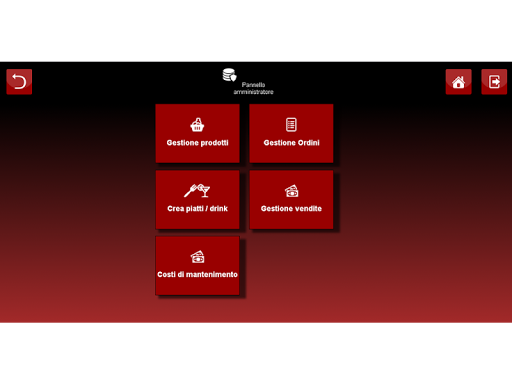Click the cash register icon in Gestione vendite
The width and height of the screenshot is (512, 384).
pyautogui.click(x=291, y=191)
